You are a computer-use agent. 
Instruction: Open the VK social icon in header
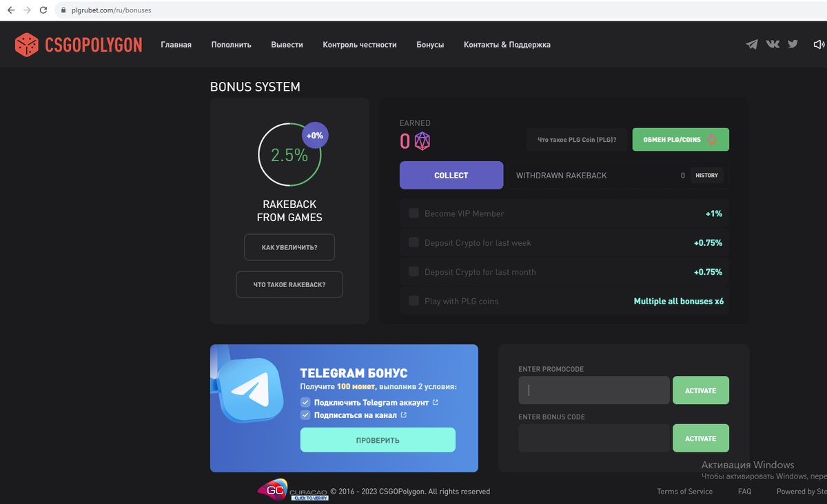click(x=773, y=44)
